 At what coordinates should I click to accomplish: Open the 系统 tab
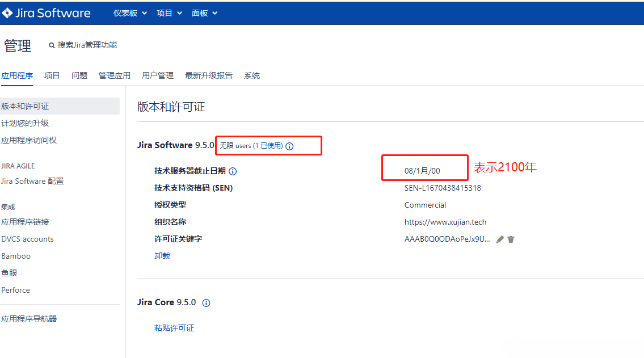tap(252, 75)
